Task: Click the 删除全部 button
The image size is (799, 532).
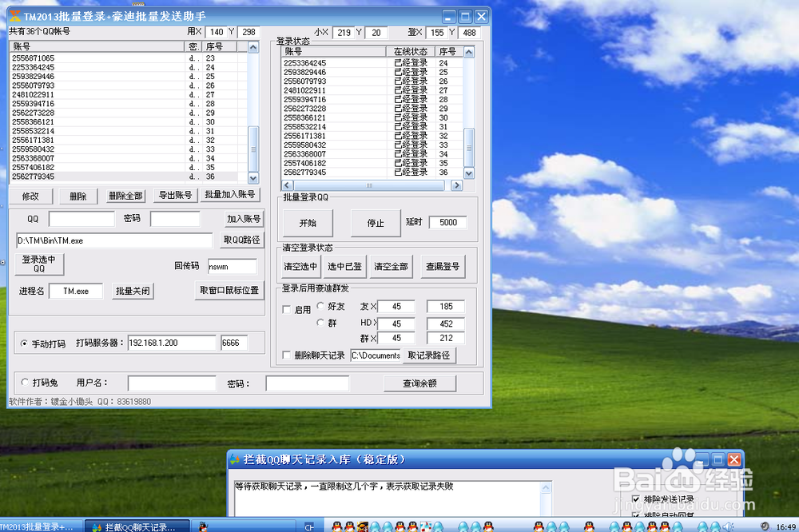Action: 126,196
